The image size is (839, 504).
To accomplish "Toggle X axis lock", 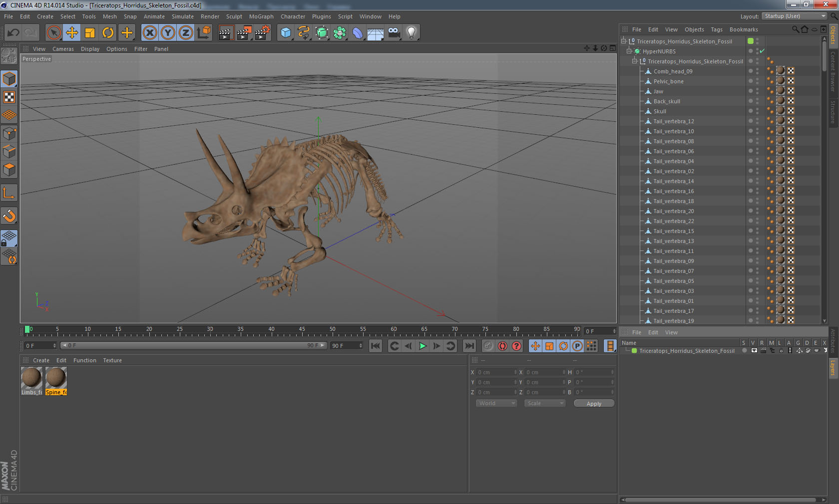I will pyautogui.click(x=149, y=33).
